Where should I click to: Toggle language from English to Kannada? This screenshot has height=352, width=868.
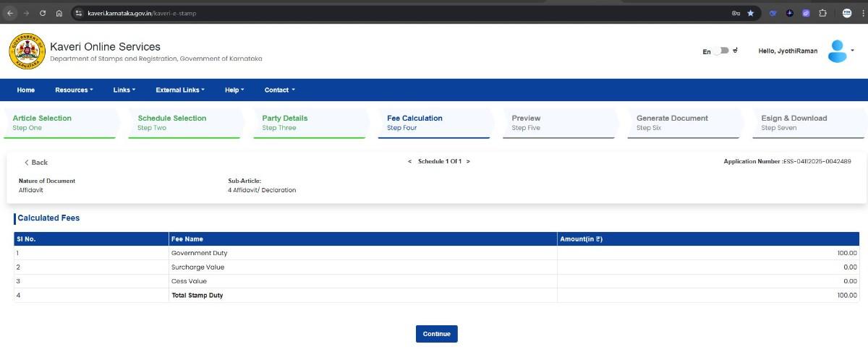pyautogui.click(x=720, y=51)
